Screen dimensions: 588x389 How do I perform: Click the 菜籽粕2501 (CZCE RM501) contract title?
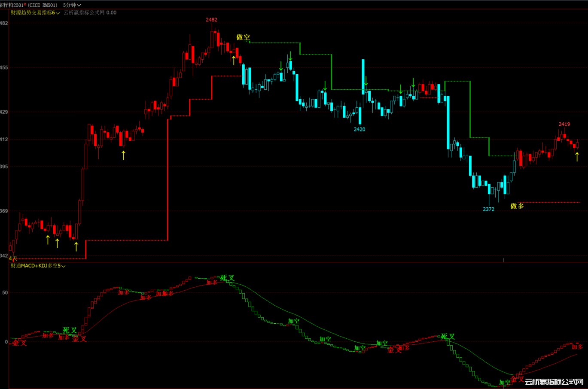(x=29, y=5)
